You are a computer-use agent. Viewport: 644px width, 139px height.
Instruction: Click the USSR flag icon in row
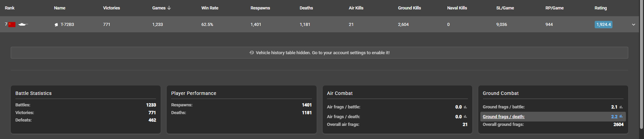[12, 25]
